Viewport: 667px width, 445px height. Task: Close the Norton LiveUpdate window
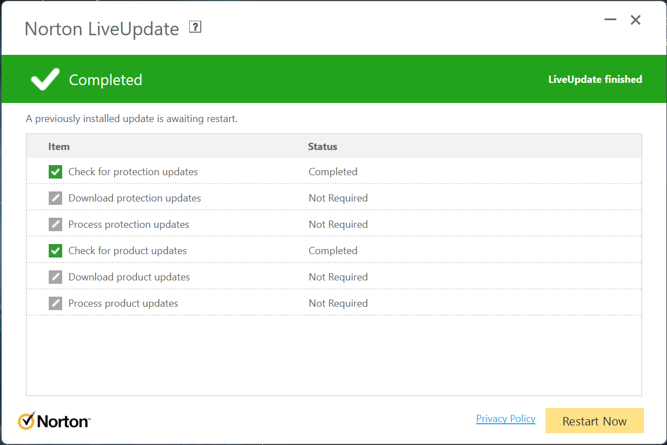click(635, 20)
